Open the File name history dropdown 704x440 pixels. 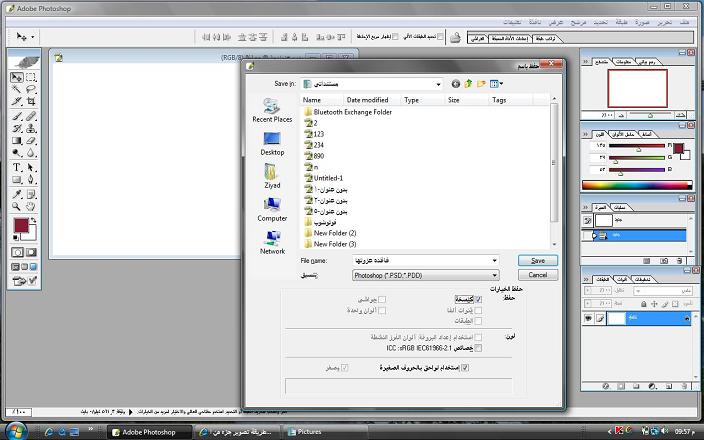tap(494, 260)
